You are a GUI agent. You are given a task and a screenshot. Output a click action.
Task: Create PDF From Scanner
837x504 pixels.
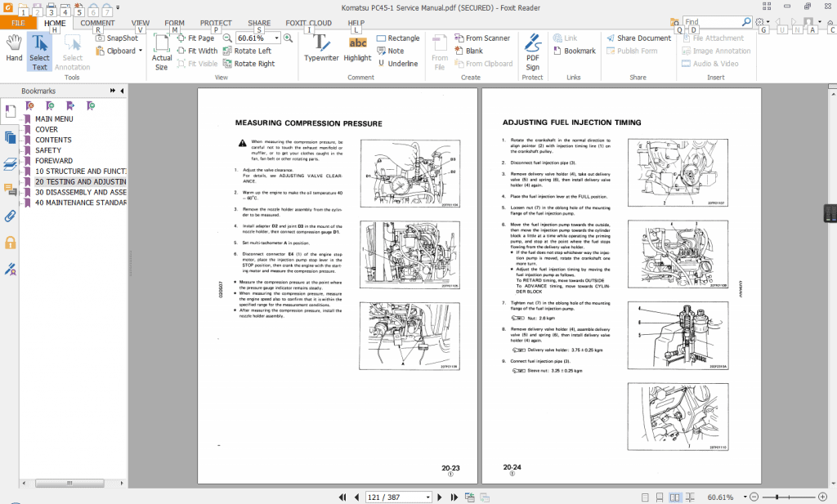pyautogui.click(x=482, y=38)
